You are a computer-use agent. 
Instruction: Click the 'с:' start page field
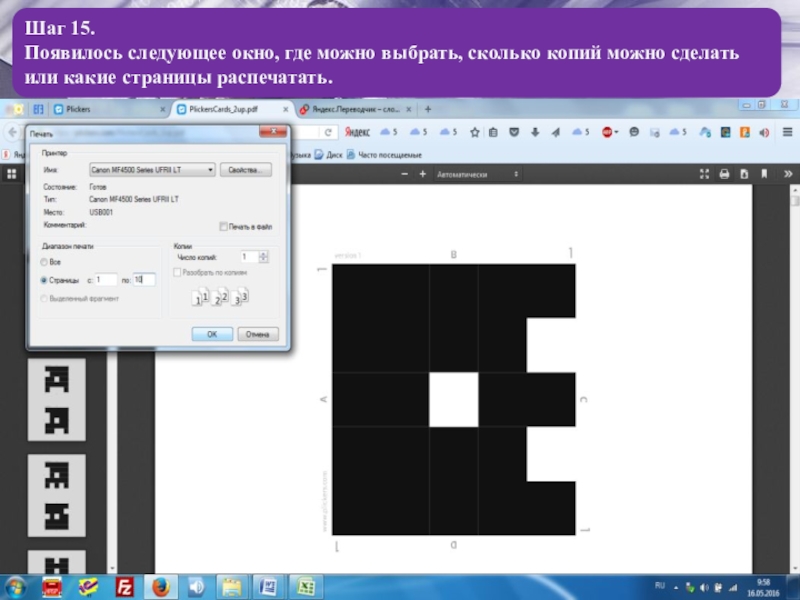pyautogui.click(x=106, y=280)
